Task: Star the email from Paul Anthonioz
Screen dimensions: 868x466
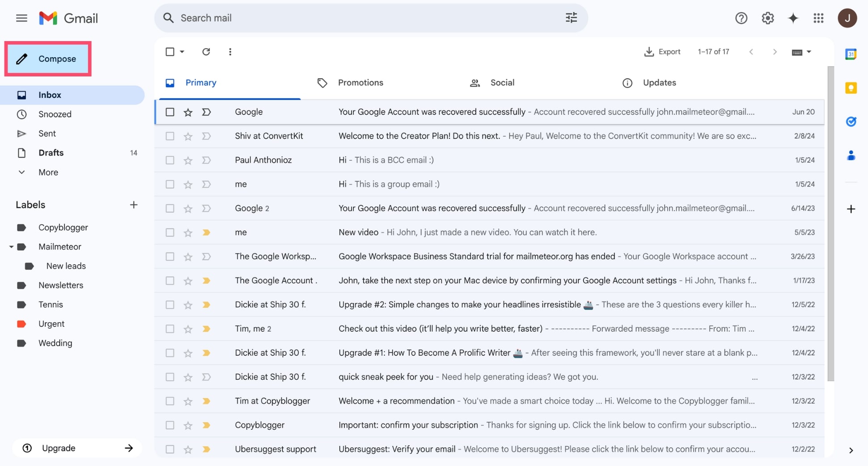Action: click(188, 160)
